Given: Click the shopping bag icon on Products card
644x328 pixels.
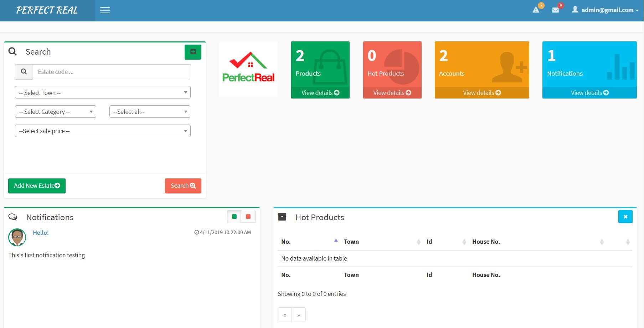Looking at the screenshot, I should point(330,66).
